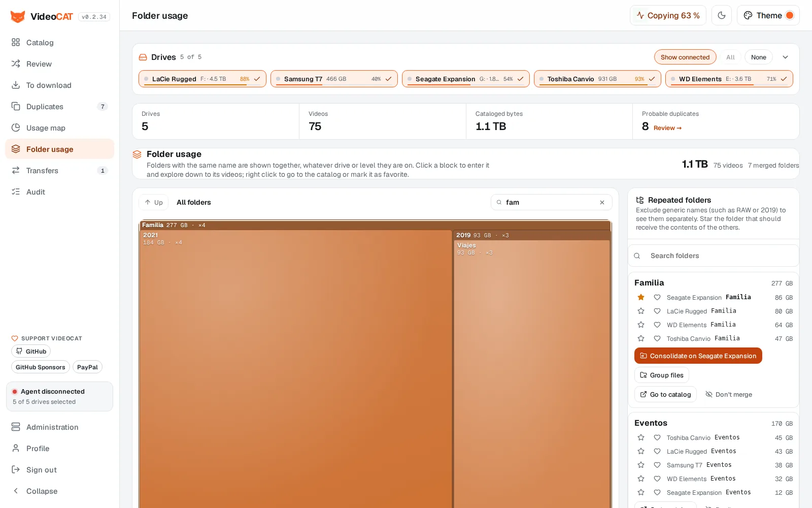
Task: Toggle the Toshiba Canvio drive selection
Action: [597, 79]
